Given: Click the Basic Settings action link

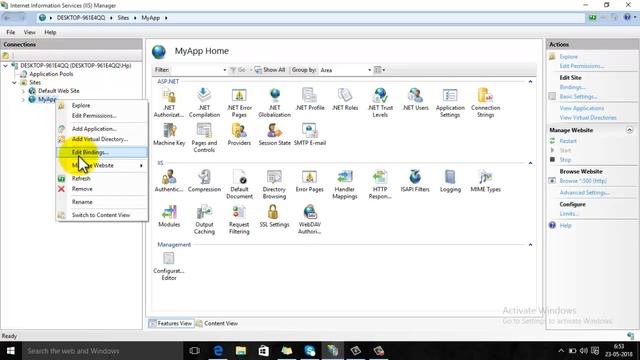Looking at the screenshot, I should point(578,97).
